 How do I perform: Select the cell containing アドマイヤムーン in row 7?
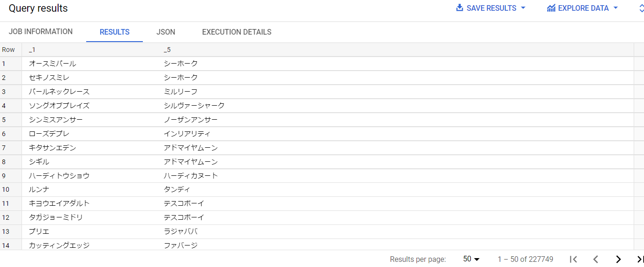[191, 148]
